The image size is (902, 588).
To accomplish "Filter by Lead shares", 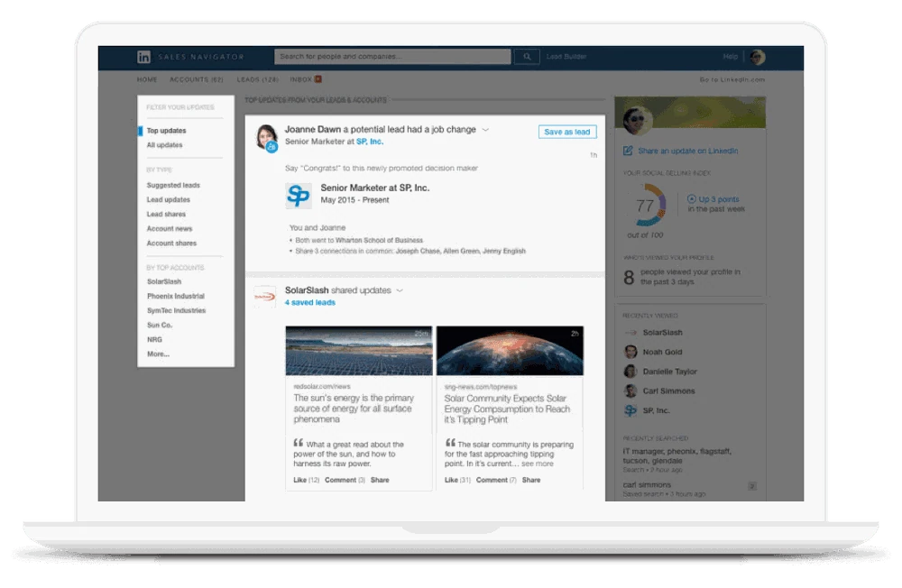I will [x=166, y=214].
